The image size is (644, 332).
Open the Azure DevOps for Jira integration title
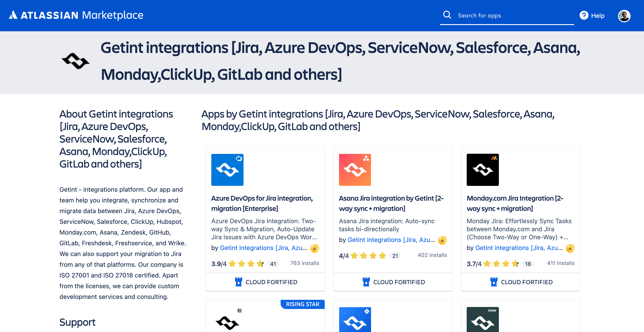262,203
